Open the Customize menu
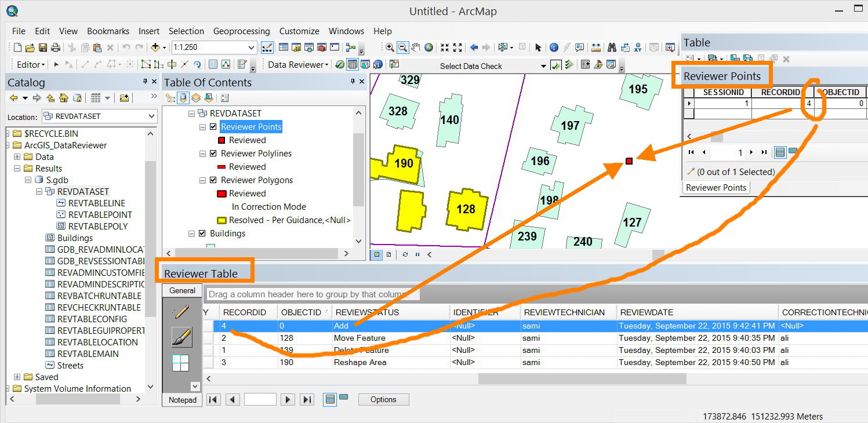The width and height of the screenshot is (868, 423). [x=299, y=31]
